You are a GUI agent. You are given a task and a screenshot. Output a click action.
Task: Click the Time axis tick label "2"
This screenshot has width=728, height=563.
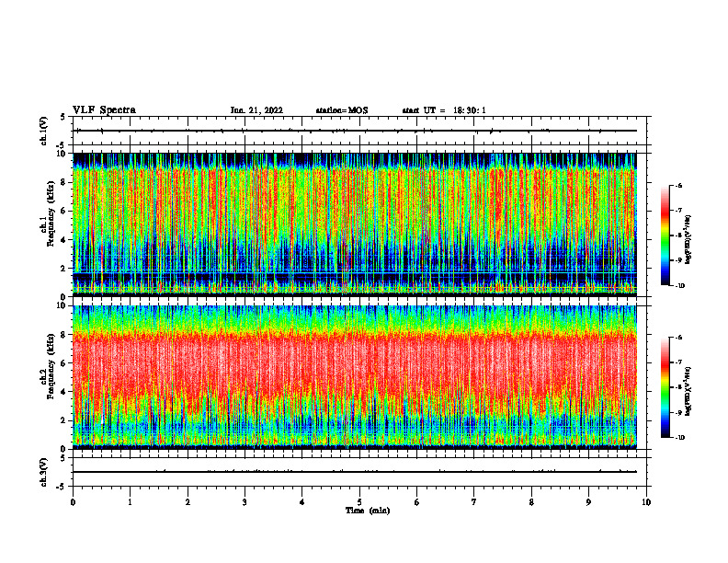(x=188, y=502)
